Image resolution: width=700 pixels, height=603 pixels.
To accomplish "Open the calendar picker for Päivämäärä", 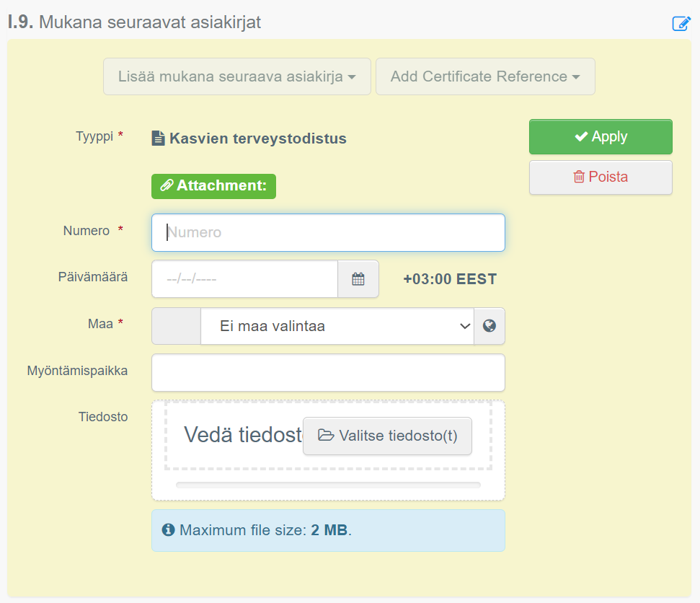I will click(x=358, y=278).
